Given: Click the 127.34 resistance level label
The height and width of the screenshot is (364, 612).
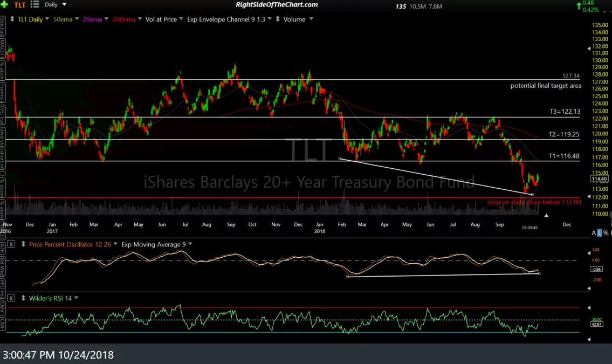Looking at the screenshot, I should [x=571, y=76].
